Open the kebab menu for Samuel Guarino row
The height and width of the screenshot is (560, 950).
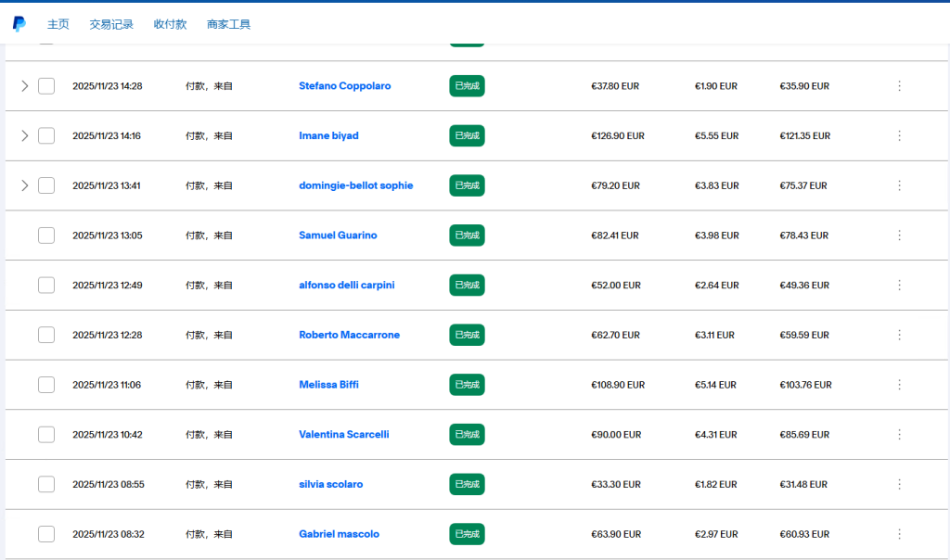pyautogui.click(x=898, y=235)
